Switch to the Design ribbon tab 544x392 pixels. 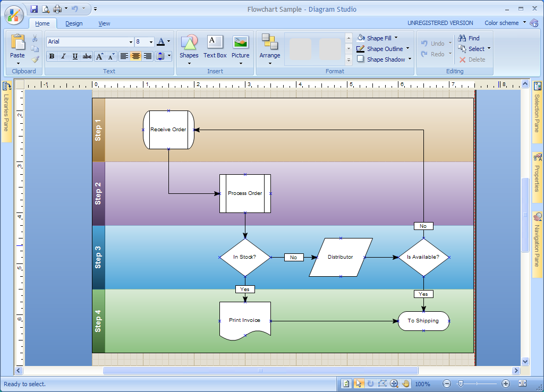[74, 23]
